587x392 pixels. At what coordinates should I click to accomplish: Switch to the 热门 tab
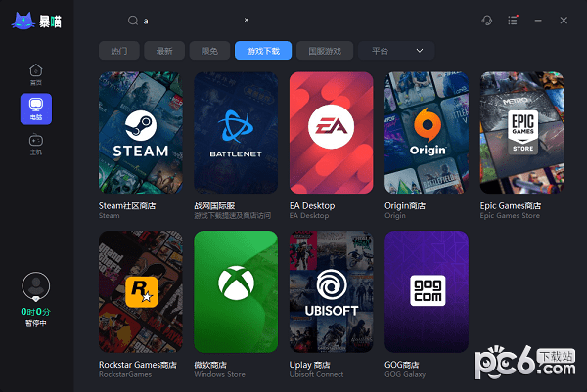click(x=119, y=51)
